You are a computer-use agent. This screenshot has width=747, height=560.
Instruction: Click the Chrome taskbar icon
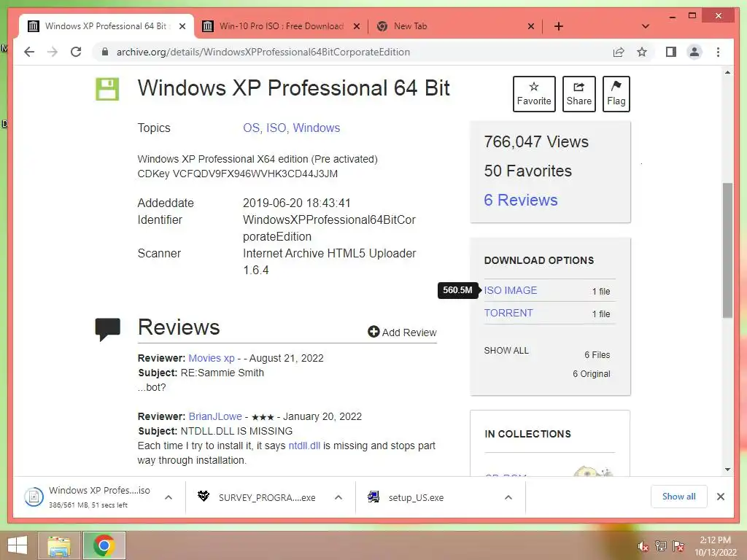[x=104, y=545]
